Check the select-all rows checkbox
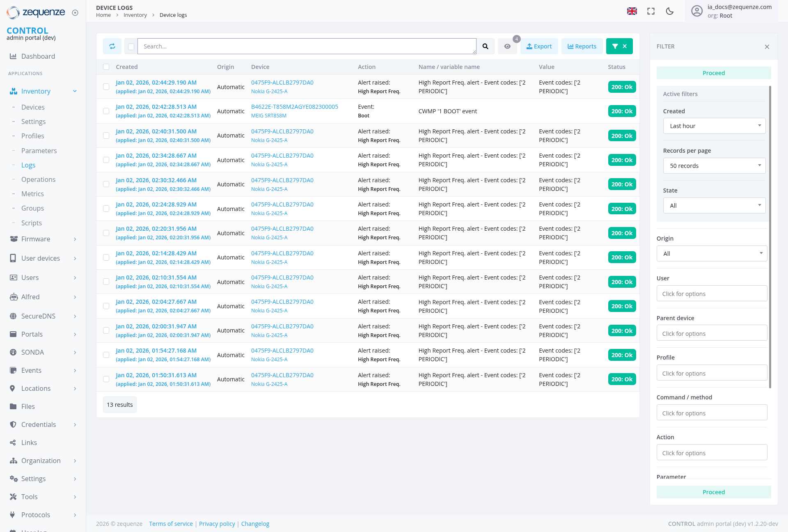788x532 pixels. [106, 66]
